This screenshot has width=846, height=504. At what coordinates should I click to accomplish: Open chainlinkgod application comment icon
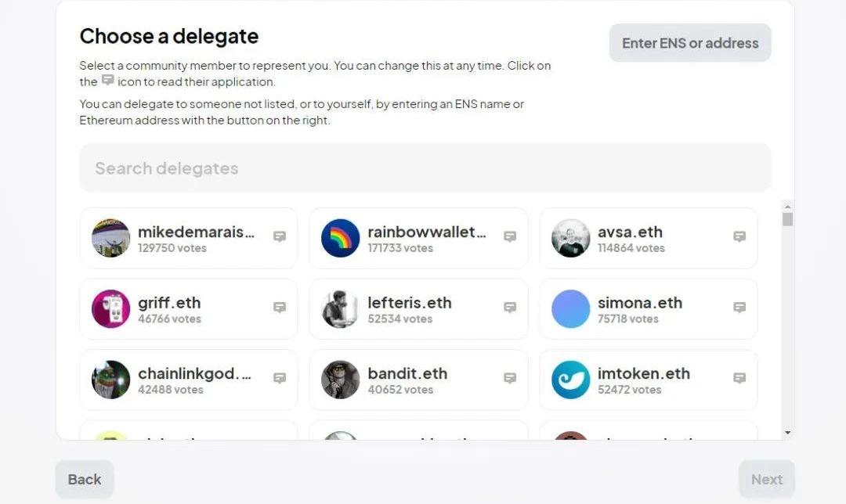[280, 378]
